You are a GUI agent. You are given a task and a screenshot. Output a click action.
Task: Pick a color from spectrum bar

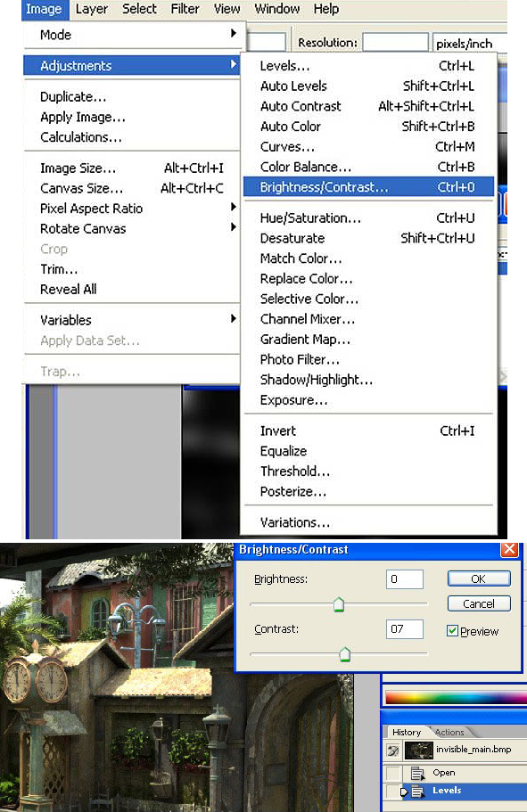[x=456, y=697]
